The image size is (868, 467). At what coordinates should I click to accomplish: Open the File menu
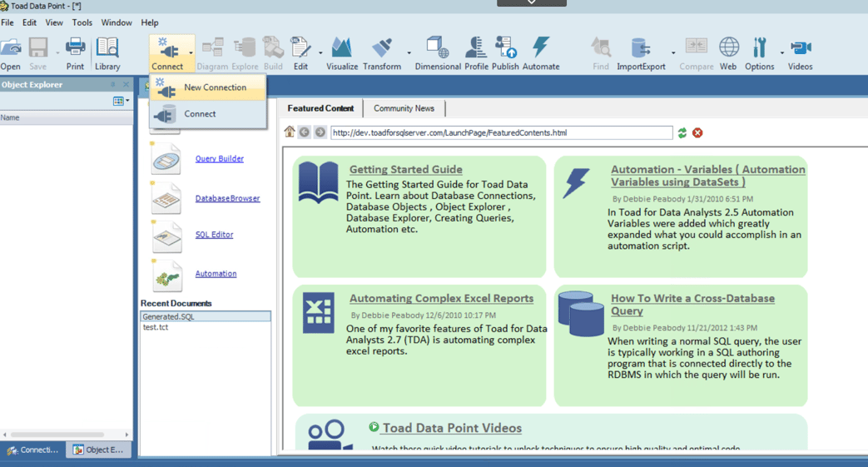click(x=7, y=22)
